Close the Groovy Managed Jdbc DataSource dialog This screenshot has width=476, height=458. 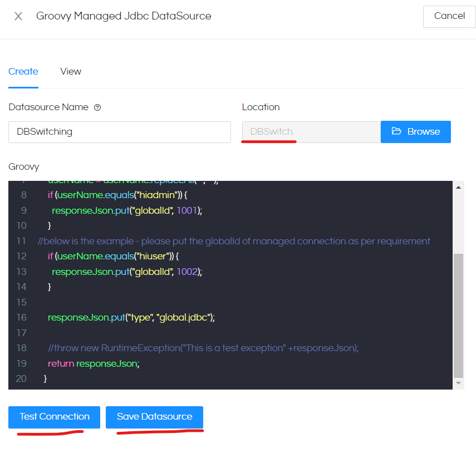(x=18, y=16)
